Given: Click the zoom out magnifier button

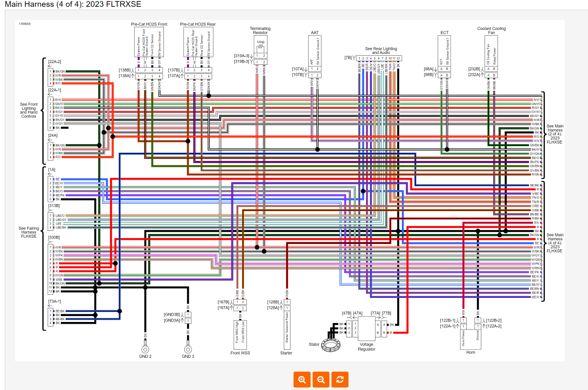Looking at the screenshot, I should [321, 380].
